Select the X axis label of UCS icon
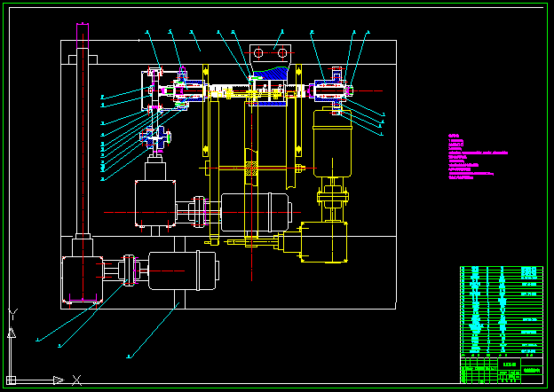 [77, 380]
